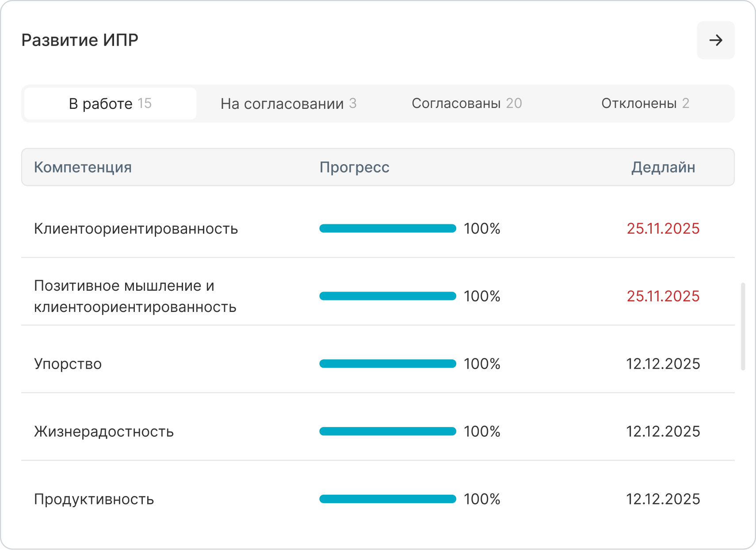Image resolution: width=756 pixels, height=550 pixels.
Task: Select the Упорство competency
Action: (x=68, y=364)
